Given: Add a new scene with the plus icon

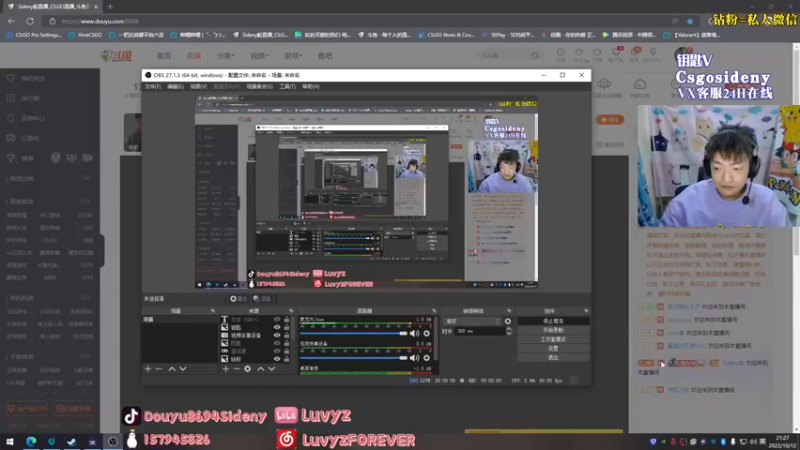Looking at the screenshot, I should pos(148,368).
